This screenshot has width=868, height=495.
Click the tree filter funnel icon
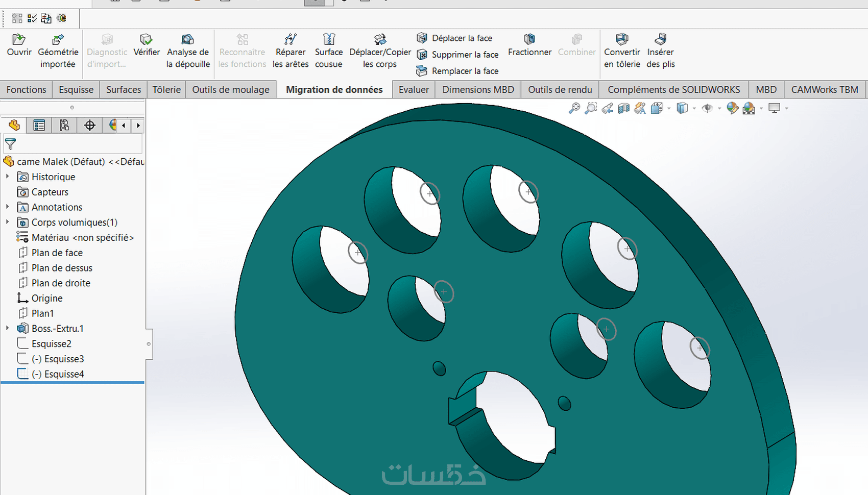coord(10,144)
